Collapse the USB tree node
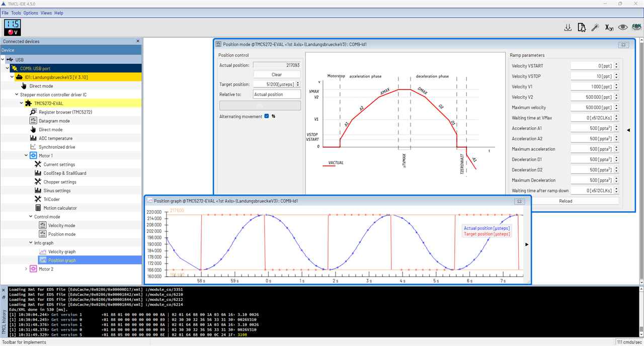 [x=3, y=59]
